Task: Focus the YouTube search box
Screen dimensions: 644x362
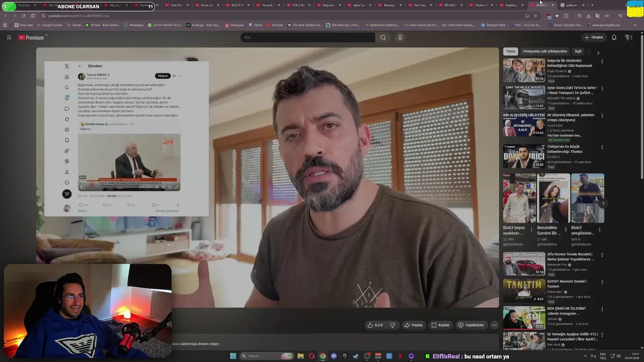Action: tap(308, 37)
